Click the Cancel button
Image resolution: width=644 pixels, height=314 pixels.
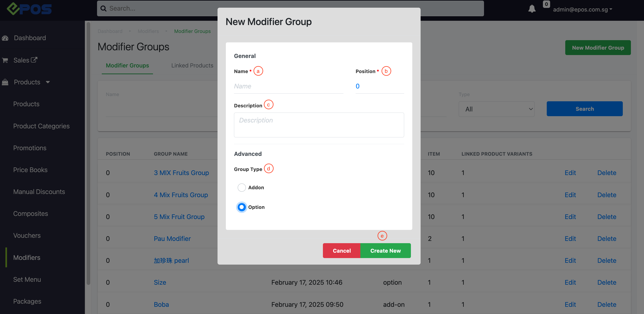pyautogui.click(x=341, y=250)
